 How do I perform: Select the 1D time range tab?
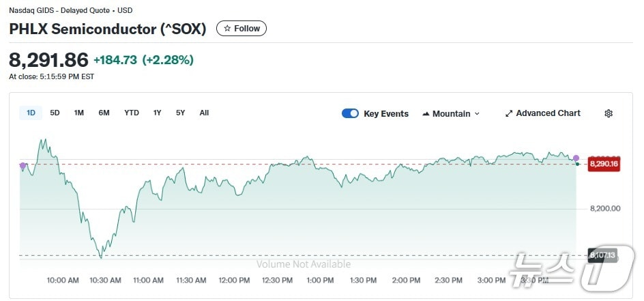[x=31, y=113]
